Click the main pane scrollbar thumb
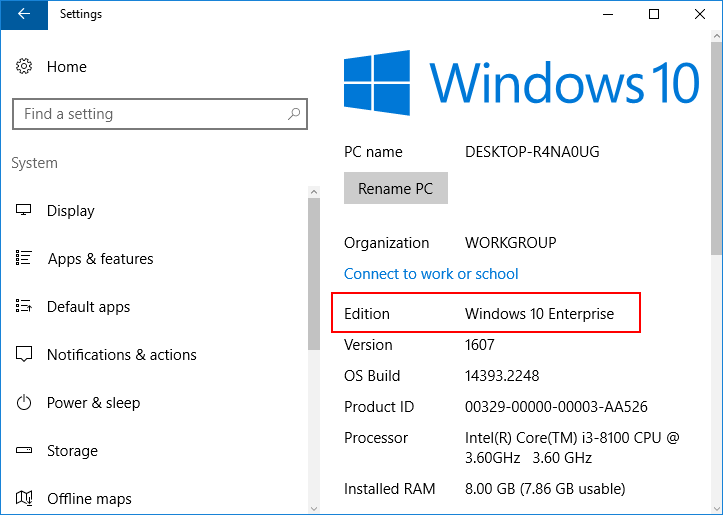The width and height of the screenshot is (723, 515). 717,148
